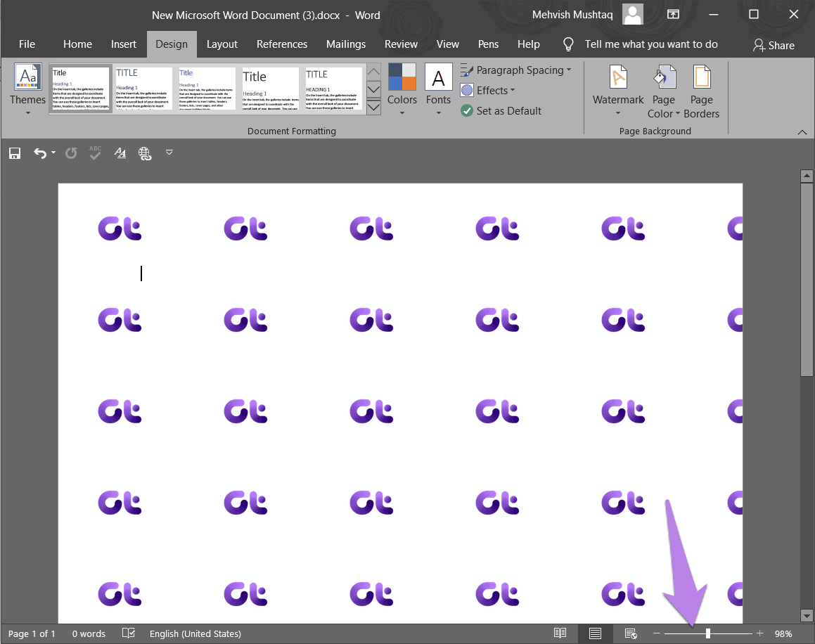The image size is (815, 644).
Task: Click English (United States) language
Action: coord(195,633)
